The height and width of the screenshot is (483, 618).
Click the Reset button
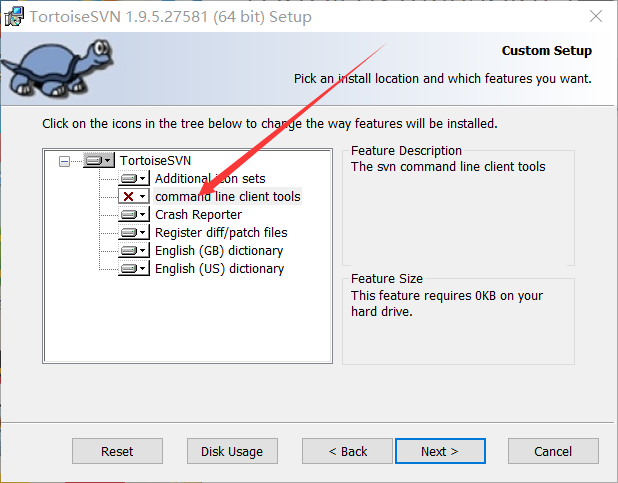click(x=117, y=451)
